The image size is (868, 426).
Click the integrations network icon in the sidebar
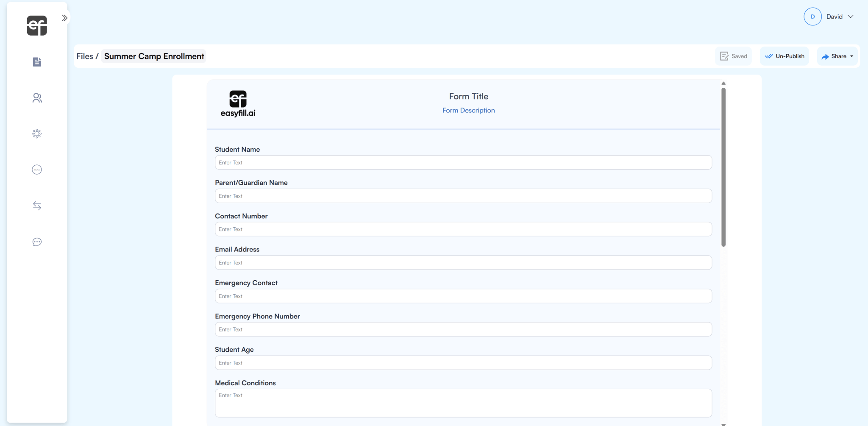tap(37, 134)
